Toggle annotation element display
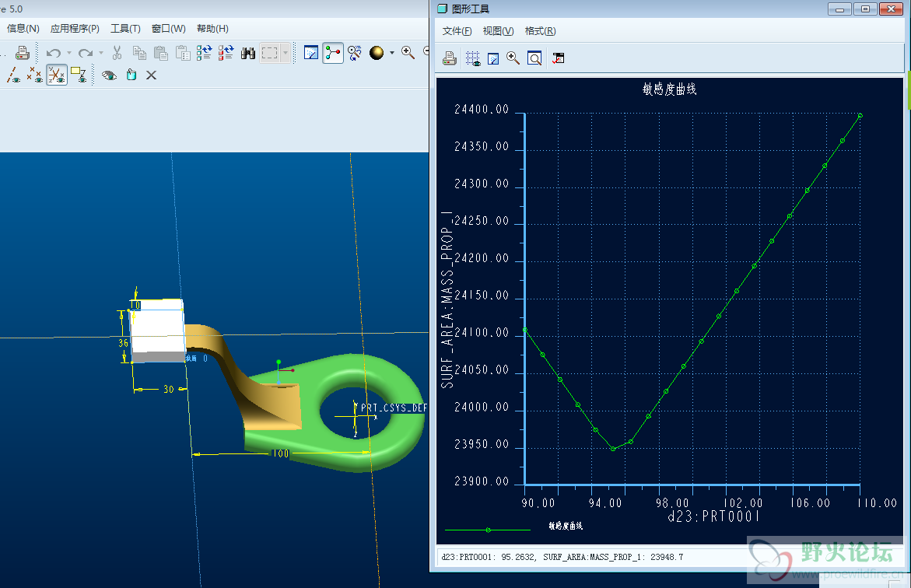The height and width of the screenshot is (588, 911). pyautogui.click(x=79, y=75)
